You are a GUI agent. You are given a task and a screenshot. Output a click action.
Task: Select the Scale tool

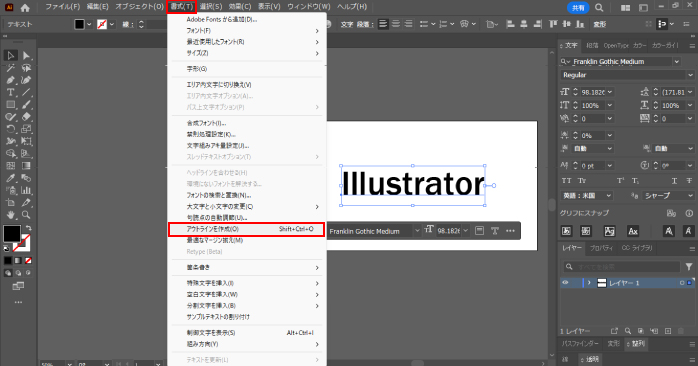pyautogui.click(x=26, y=129)
